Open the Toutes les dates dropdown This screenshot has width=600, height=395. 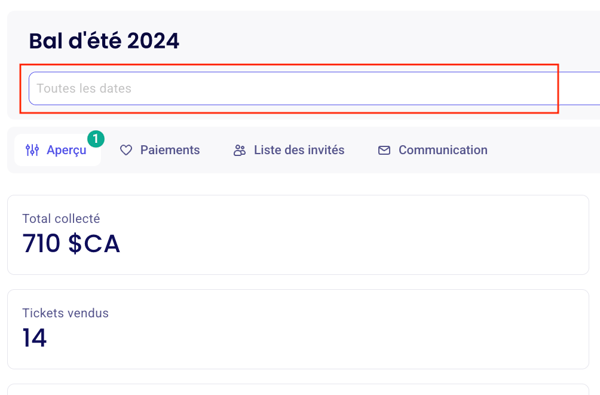[314, 88]
